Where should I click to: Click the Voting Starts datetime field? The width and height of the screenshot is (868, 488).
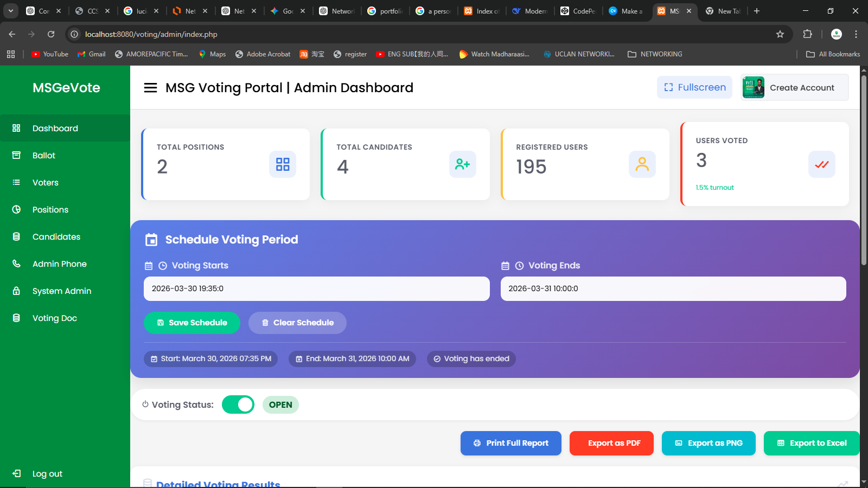317,288
